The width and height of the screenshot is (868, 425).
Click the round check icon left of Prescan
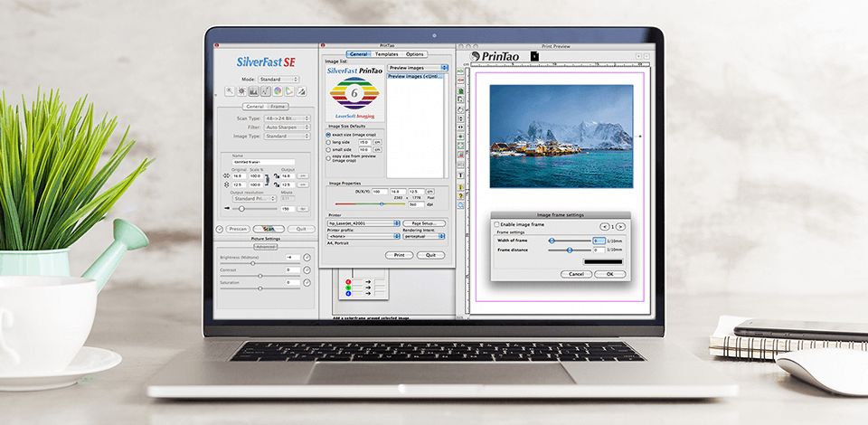[x=219, y=229]
